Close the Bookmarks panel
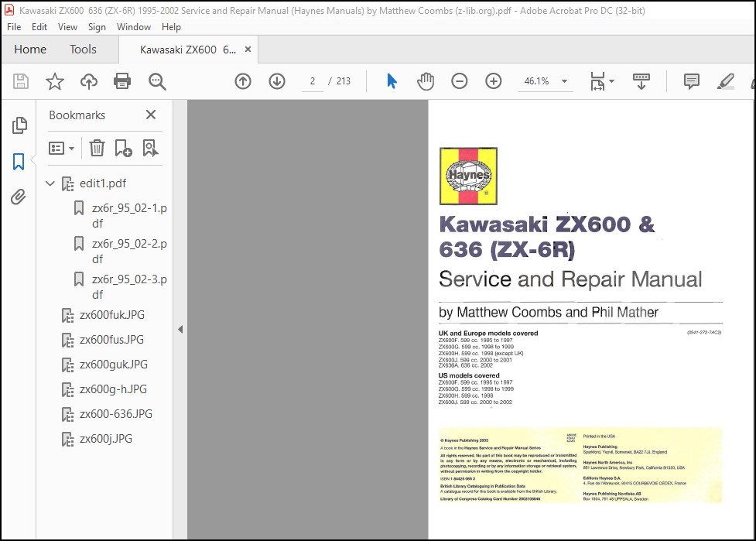This screenshot has width=756, height=541. (x=151, y=115)
